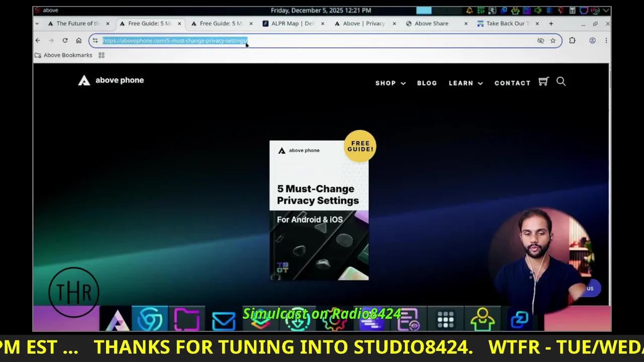Image resolution: width=644 pixels, height=362 pixels.
Task: Open site search magnifier icon
Action: (x=561, y=81)
